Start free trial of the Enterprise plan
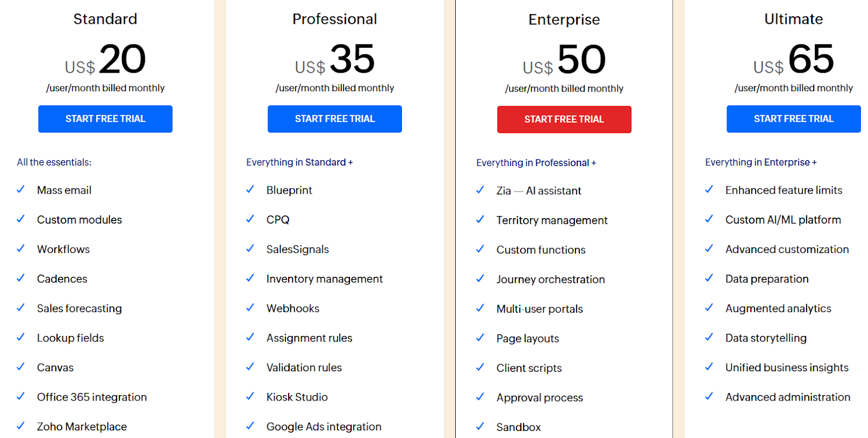Screen dimensions: 868x438 click(x=564, y=119)
